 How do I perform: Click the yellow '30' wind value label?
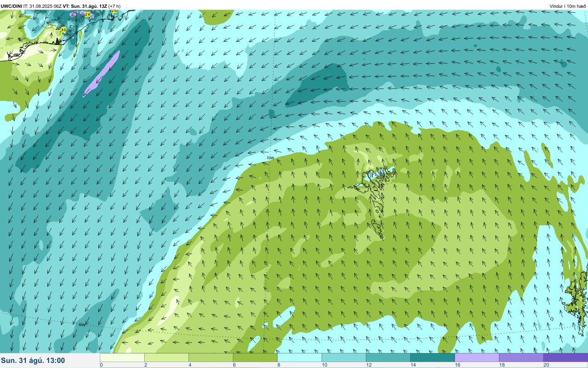pyautogui.click(x=63, y=30)
